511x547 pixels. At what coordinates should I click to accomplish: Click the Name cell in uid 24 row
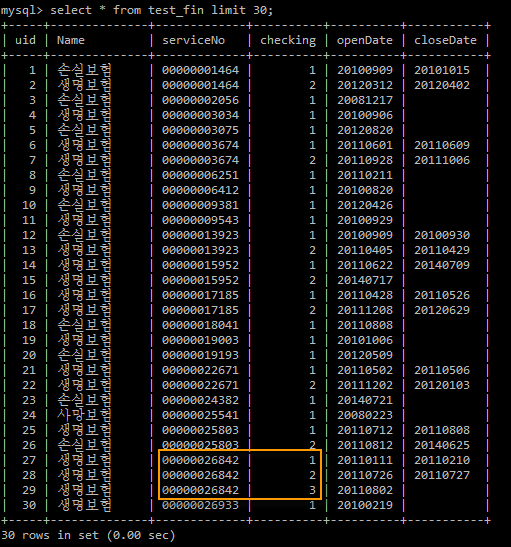pos(84,415)
